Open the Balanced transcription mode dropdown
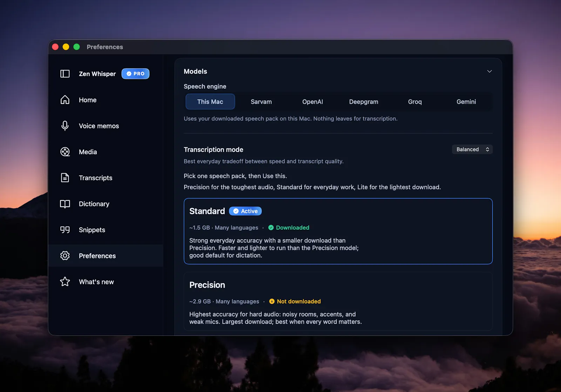This screenshot has height=392, width=561. [x=472, y=149]
